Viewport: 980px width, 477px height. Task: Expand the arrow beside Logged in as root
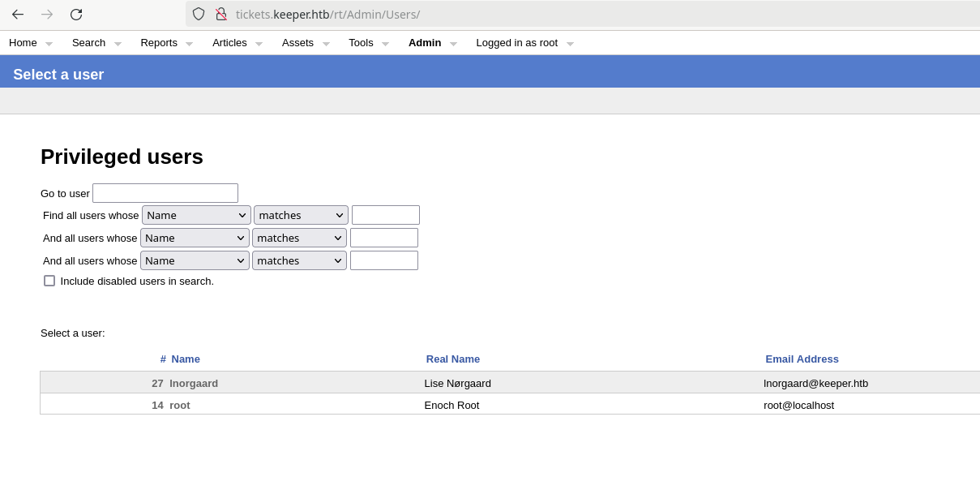[x=570, y=44]
